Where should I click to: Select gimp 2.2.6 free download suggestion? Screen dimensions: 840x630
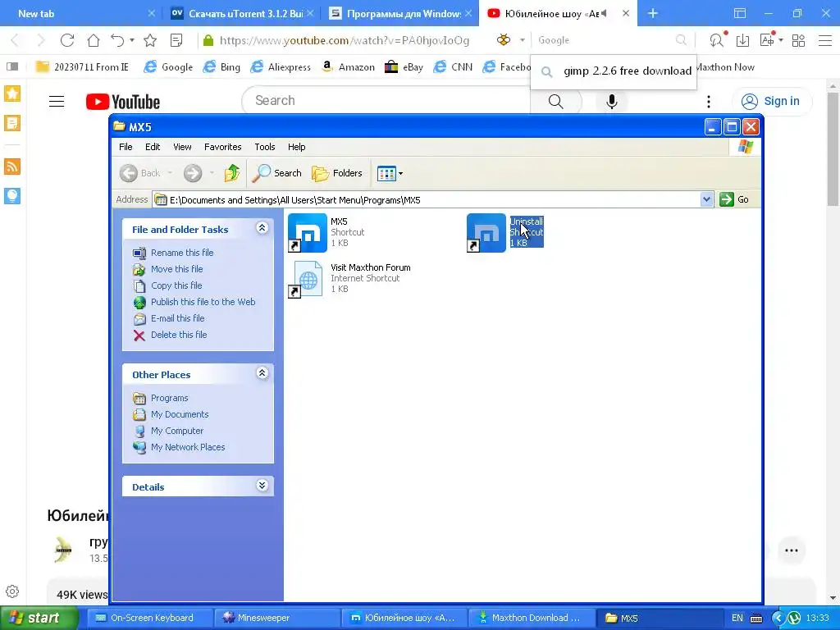pyautogui.click(x=614, y=71)
